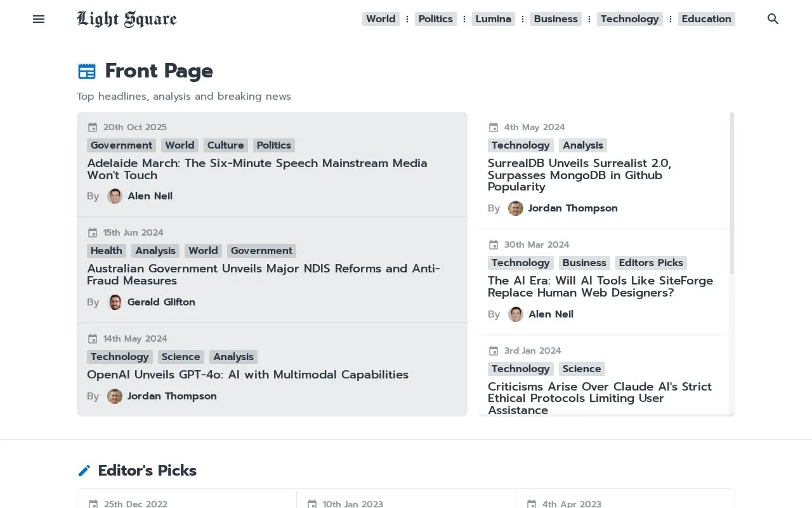Click calendar icon beside 3rd Jan 2024
The height and width of the screenshot is (508, 812).
pyautogui.click(x=494, y=351)
